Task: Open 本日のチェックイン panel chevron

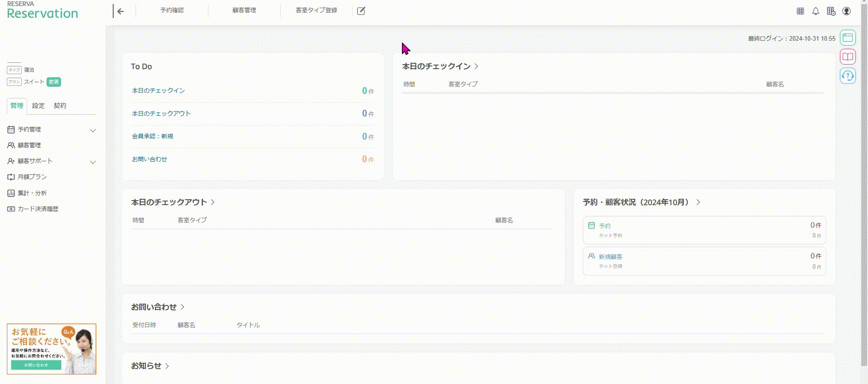Action: tap(476, 66)
